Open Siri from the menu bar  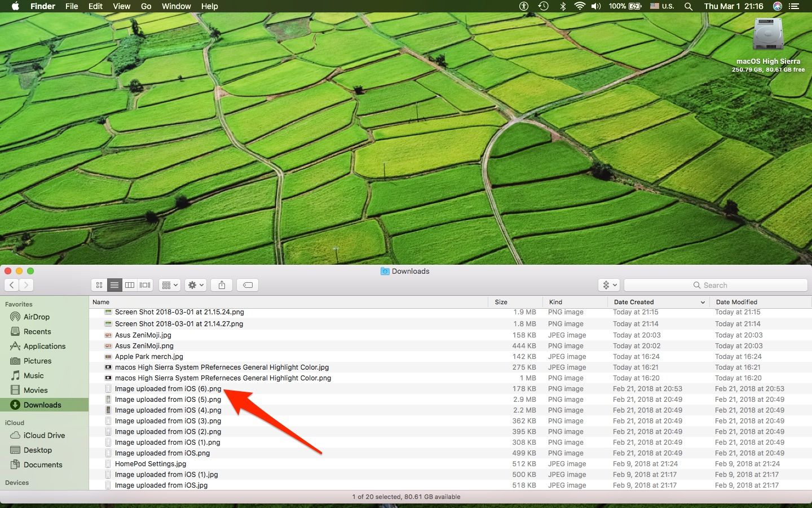[x=778, y=6]
